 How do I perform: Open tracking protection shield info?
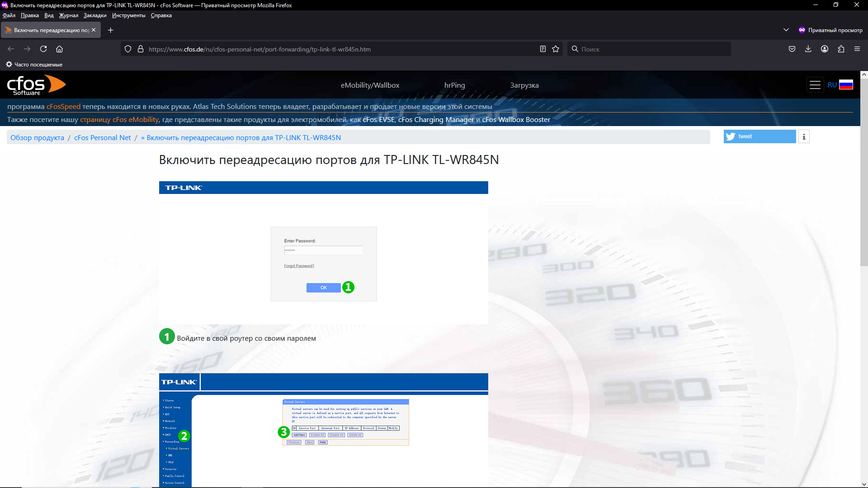pos(128,49)
